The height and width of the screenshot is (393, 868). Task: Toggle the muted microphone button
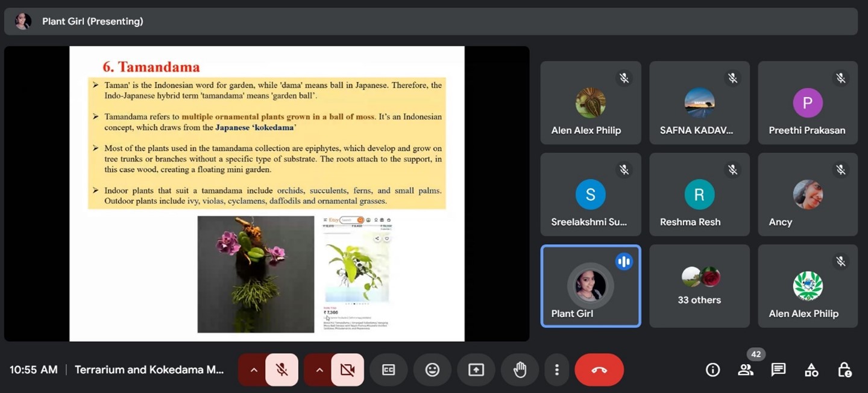(281, 369)
